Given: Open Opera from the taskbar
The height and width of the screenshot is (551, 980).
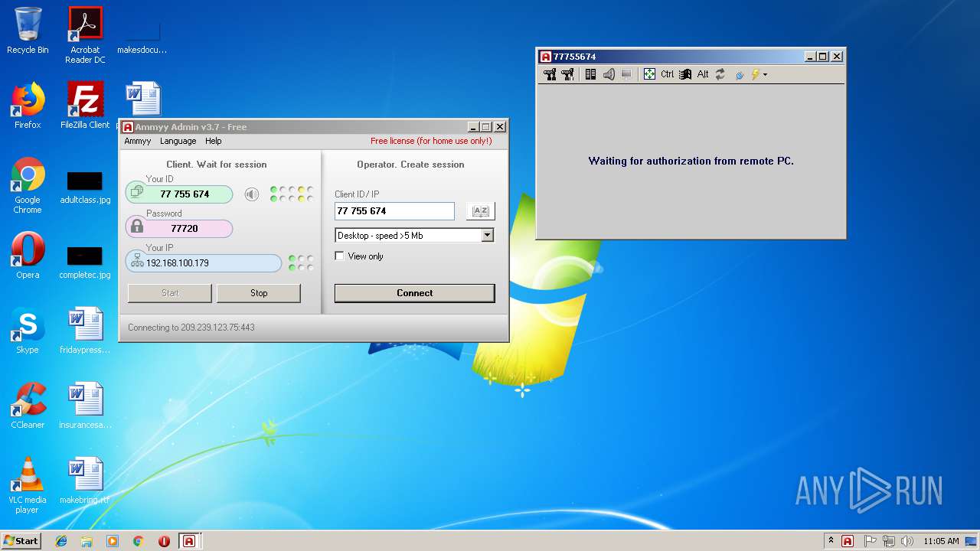Looking at the screenshot, I should coord(164,541).
